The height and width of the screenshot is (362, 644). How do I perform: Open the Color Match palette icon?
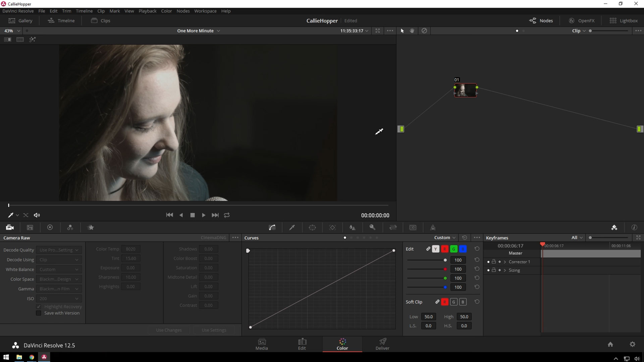click(x=30, y=228)
